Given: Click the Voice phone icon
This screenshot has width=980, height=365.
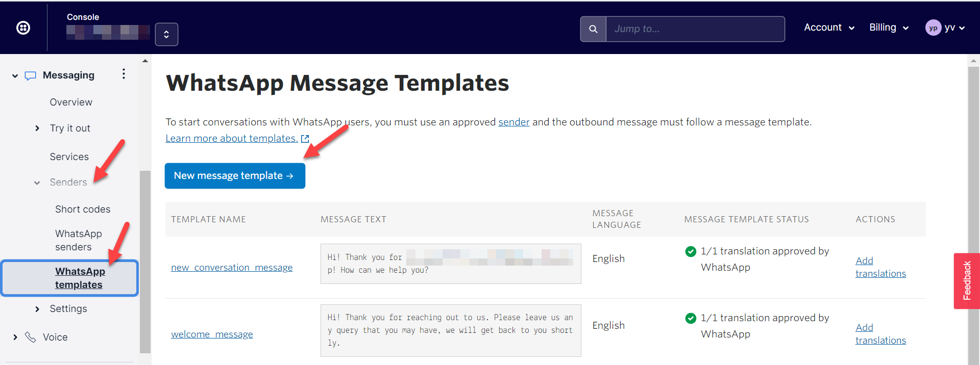Looking at the screenshot, I should [31, 337].
